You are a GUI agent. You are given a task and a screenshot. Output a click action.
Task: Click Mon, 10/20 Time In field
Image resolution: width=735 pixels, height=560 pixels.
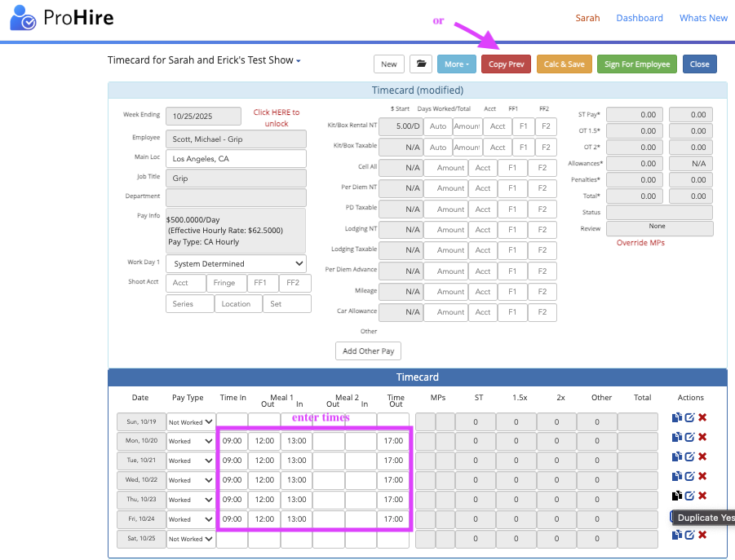tap(232, 441)
